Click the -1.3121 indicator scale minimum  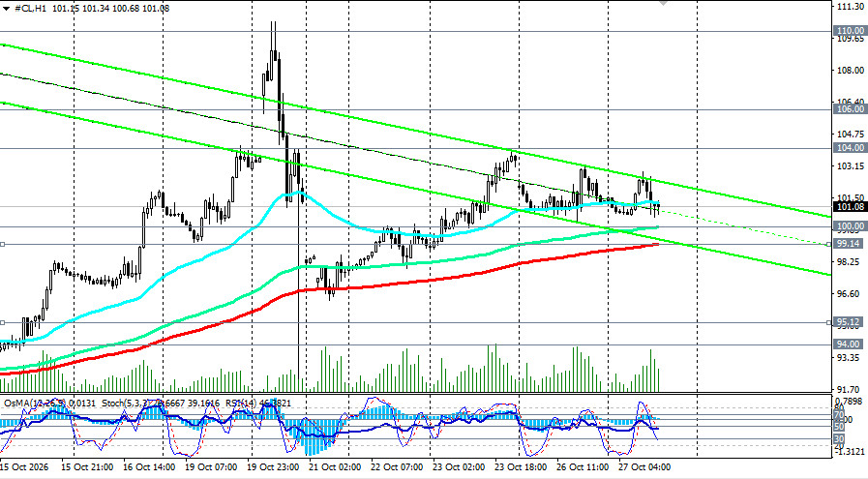[849, 451]
